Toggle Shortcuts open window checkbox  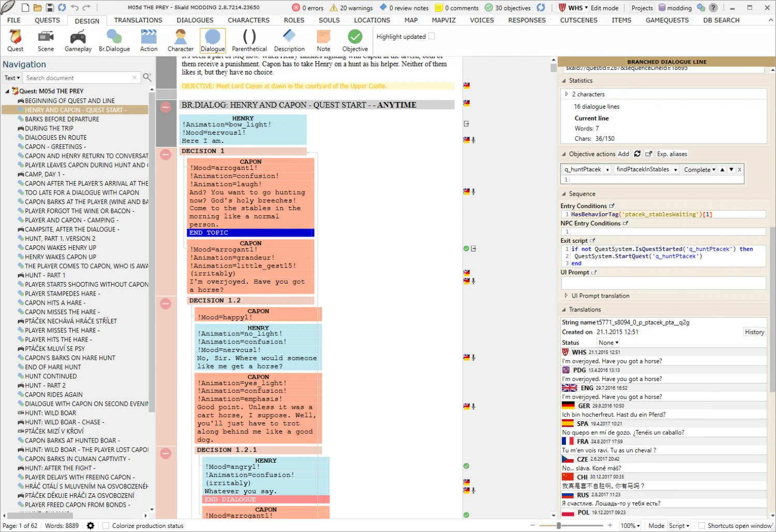coord(702,526)
